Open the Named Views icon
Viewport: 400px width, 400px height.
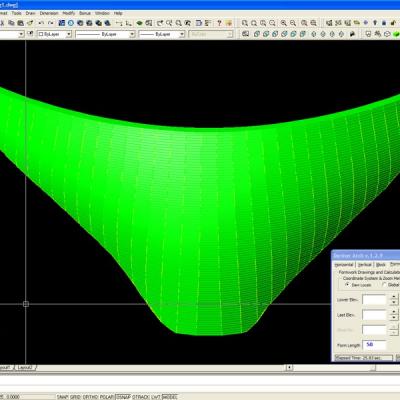[246, 34]
